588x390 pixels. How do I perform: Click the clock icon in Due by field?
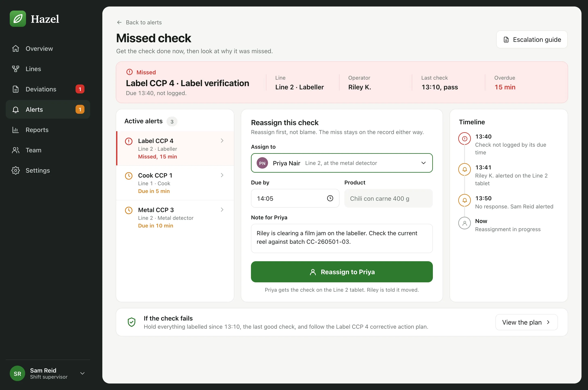point(330,198)
